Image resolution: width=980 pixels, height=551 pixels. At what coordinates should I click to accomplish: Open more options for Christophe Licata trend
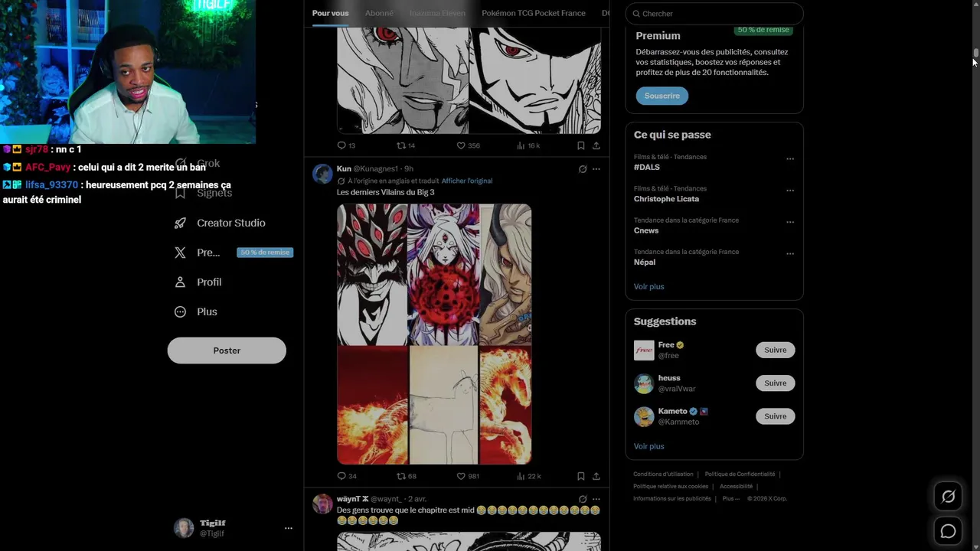[x=790, y=191]
